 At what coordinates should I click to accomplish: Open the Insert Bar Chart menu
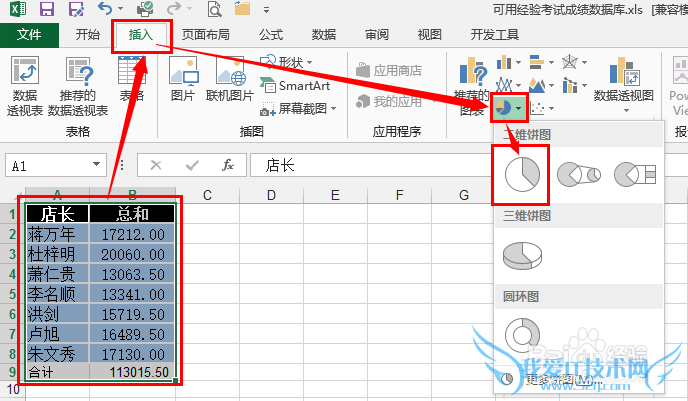pyautogui.click(x=541, y=62)
